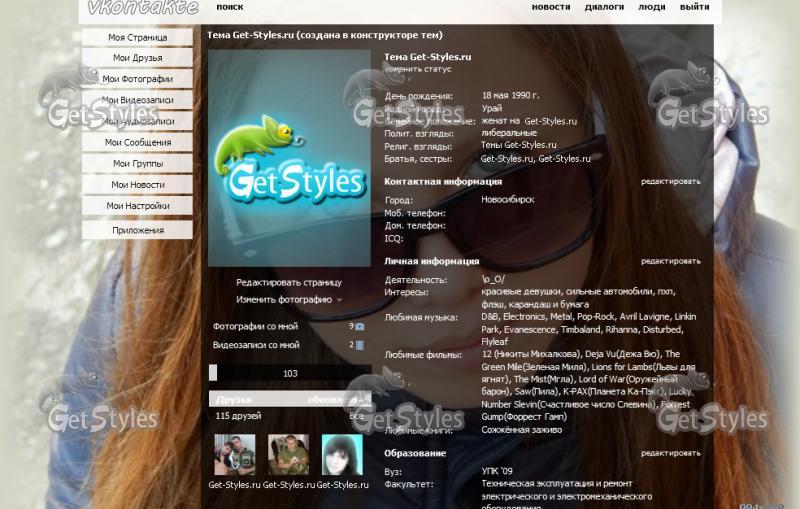800x509 pixels.
Task: Open third friend's avatar with dark hair
Action: (x=342, y=455)
